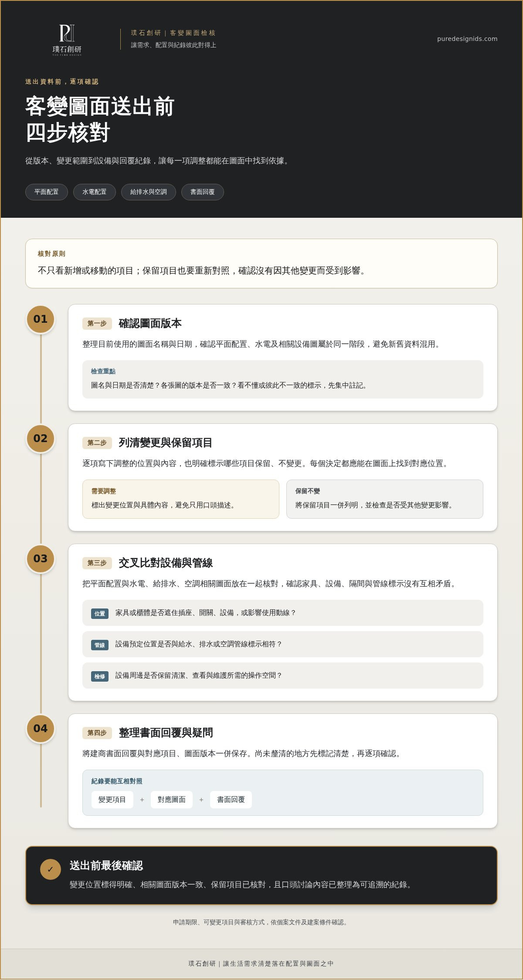Click the 紀錄要能互相對照 label

coord(117,781)
